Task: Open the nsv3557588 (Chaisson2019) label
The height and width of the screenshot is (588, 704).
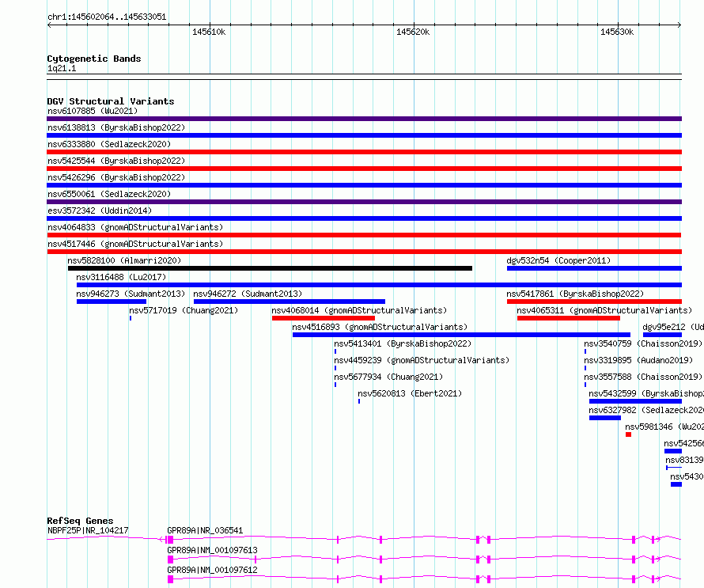Action: click(643, 377)
